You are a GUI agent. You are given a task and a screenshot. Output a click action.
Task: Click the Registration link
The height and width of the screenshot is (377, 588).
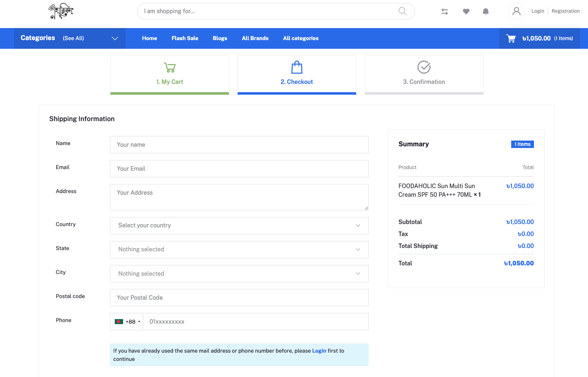coord(565,11)
